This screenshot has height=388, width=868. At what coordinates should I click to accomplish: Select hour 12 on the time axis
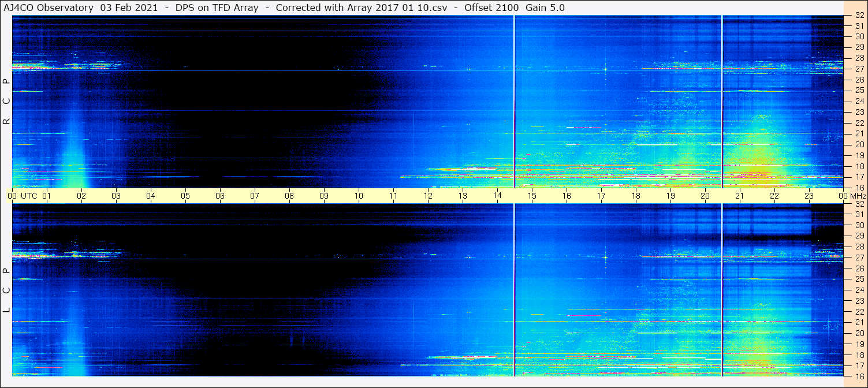click(x=428, y=196)
